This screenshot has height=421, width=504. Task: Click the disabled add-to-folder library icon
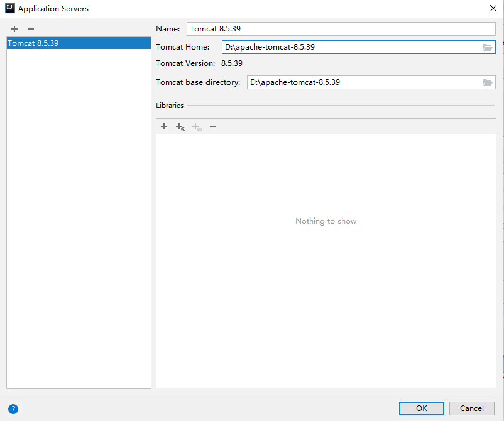(x=197, y=127)
